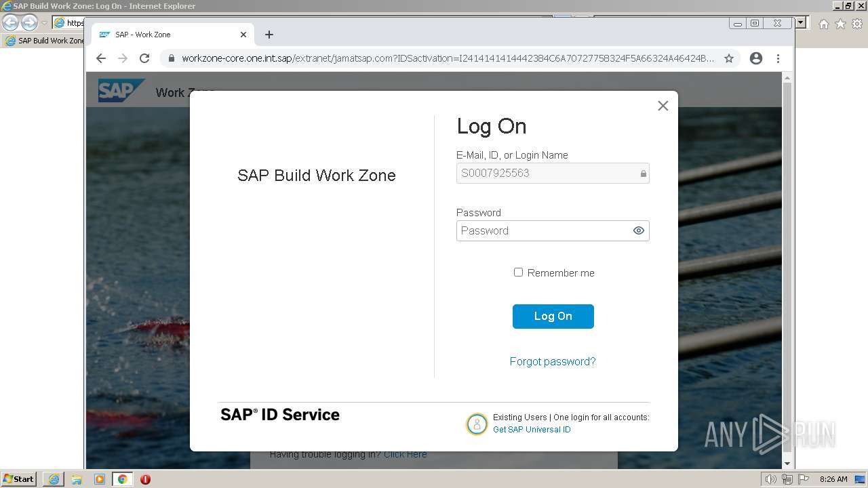Expand IE address bar dropdown arrow
This screenshot has width=868, height=488.
(x=800, y=22)
